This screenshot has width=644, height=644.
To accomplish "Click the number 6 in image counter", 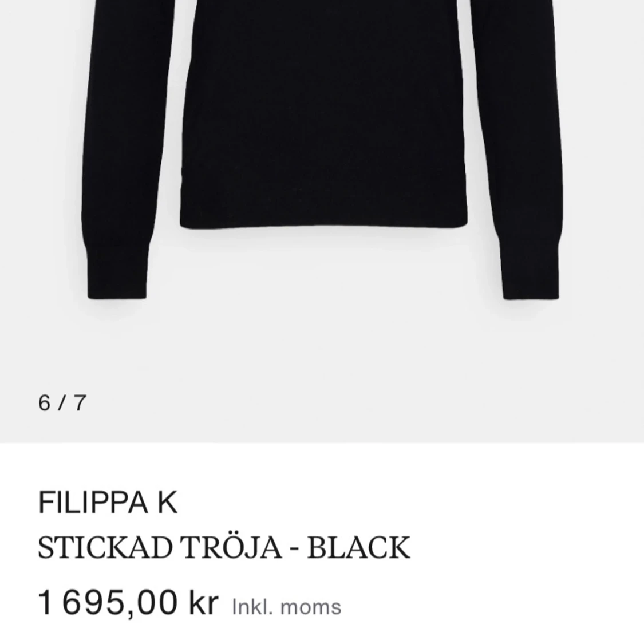I will (44, 403).
